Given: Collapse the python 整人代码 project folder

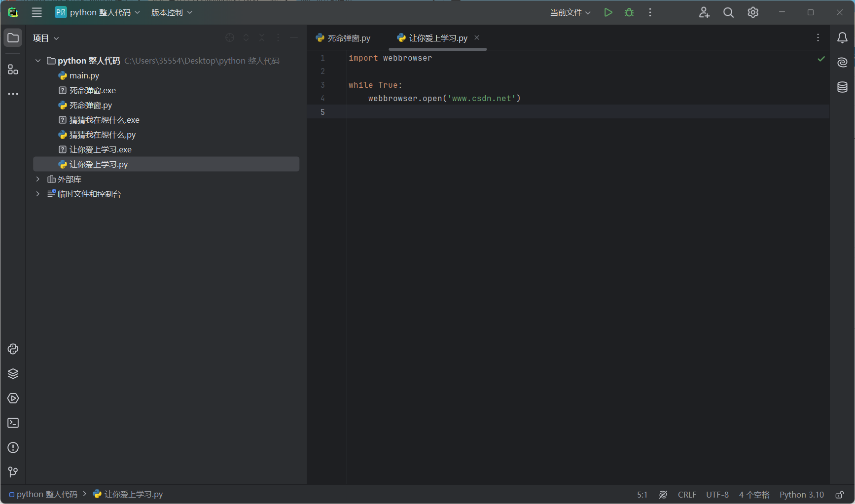Looking at the screenshot, I should pos(38,61).
